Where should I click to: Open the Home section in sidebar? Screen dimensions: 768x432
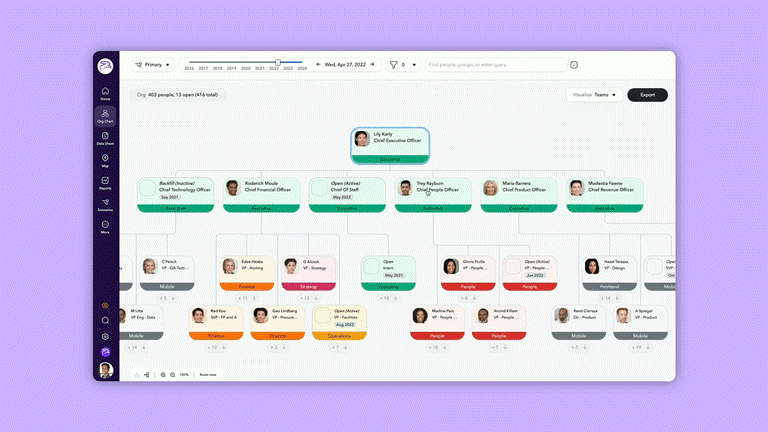coord(105,94)
